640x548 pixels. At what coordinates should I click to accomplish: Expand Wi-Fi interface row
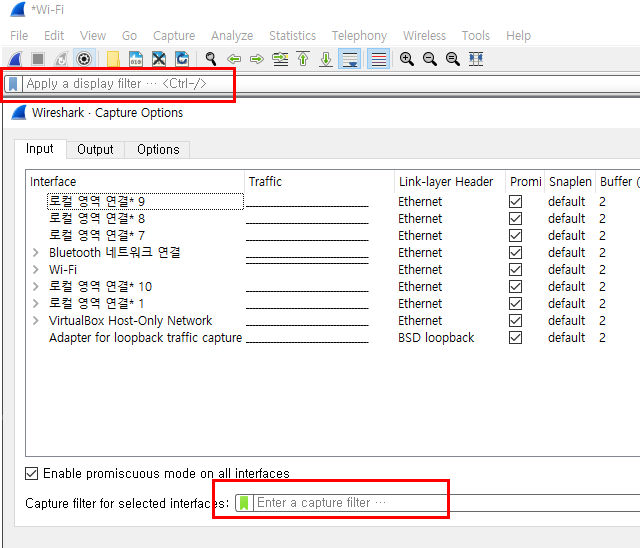[36, 270]
